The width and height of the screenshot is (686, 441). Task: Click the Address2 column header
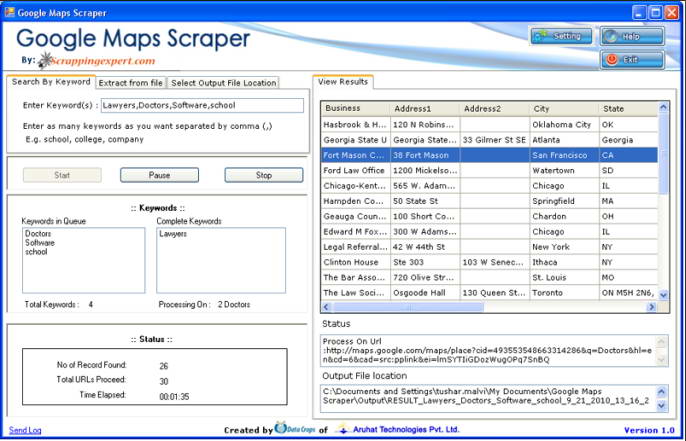[494, 108]
